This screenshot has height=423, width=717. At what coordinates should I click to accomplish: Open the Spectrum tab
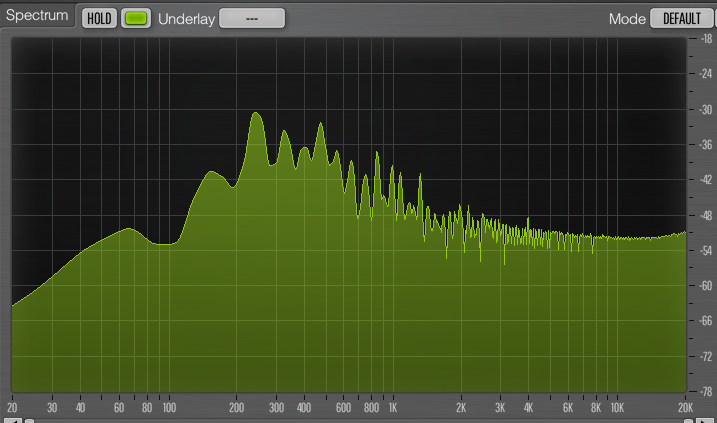pos(36,17)
